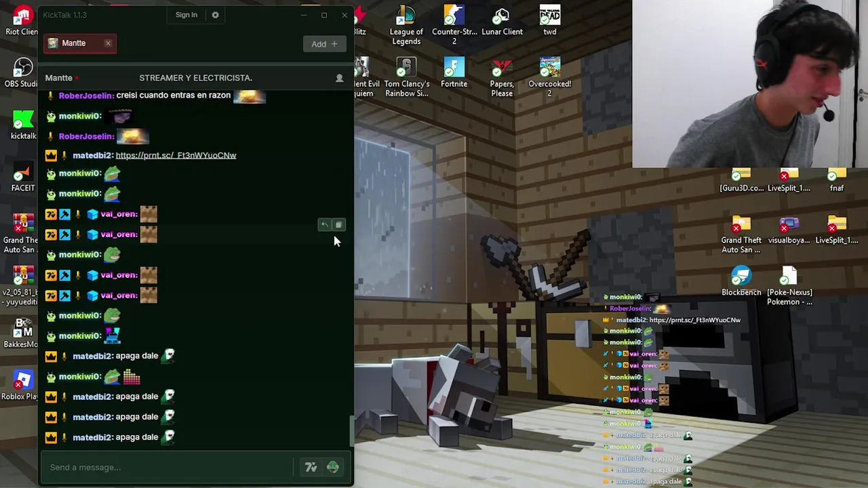
Task: Click the blue DJ emote from monkiwi0
Action: pos(112,335)
